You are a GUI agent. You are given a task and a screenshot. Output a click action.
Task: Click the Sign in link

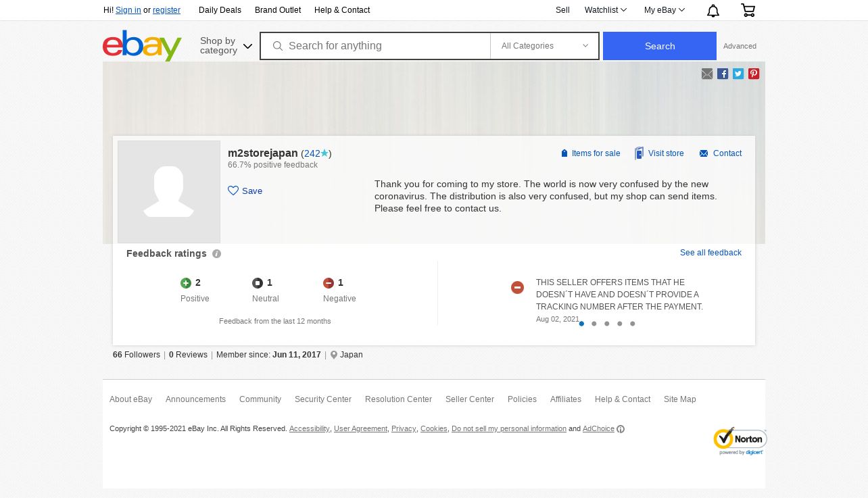coord(128,10)
